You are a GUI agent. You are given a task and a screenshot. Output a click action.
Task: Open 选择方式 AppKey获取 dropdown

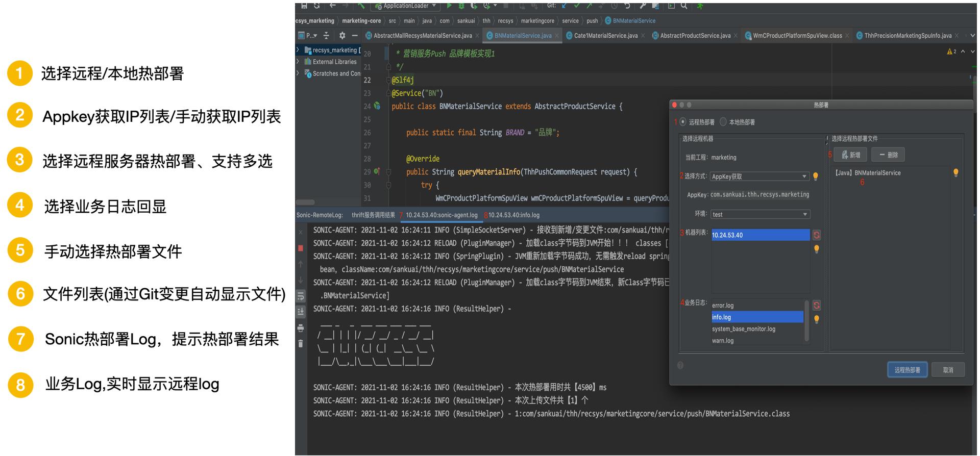pyautogui.click(x=761, y=176)
